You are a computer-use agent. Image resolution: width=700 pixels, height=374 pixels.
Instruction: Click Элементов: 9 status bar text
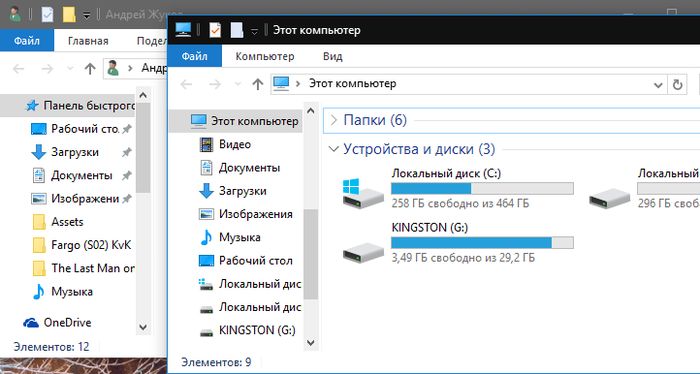[216, 362]
